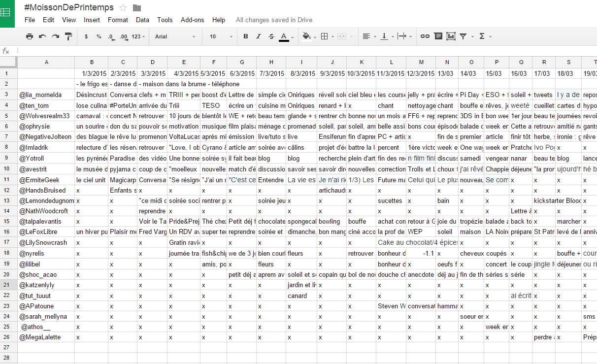
Task: Redo the last undone action
Action: tap(55, 36)
